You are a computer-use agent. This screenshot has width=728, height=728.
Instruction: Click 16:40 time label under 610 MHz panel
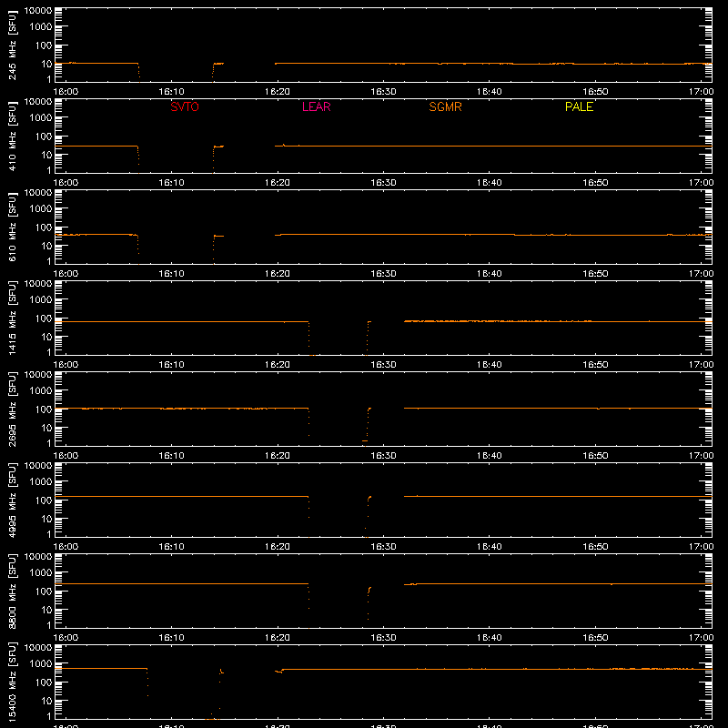[490, 274]
